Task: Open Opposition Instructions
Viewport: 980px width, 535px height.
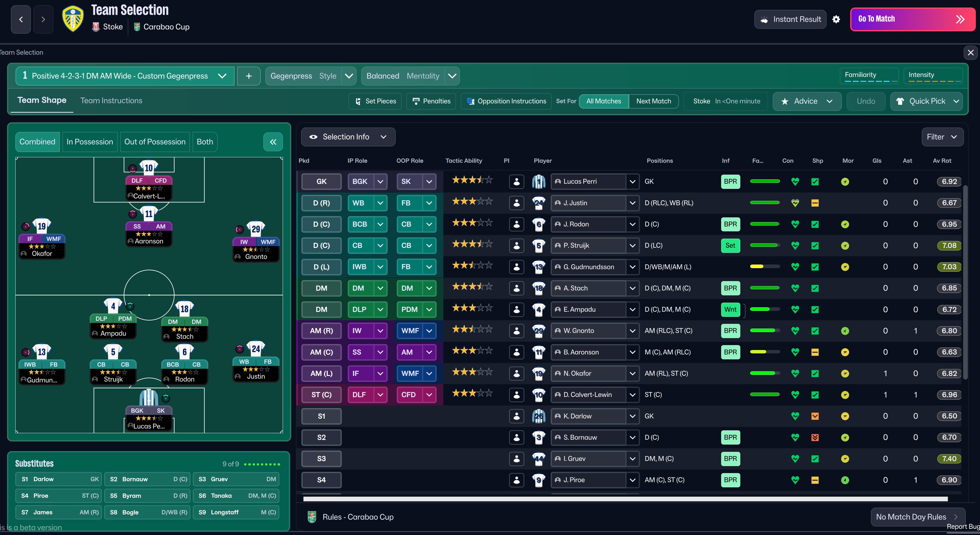Action: [506, 101]
